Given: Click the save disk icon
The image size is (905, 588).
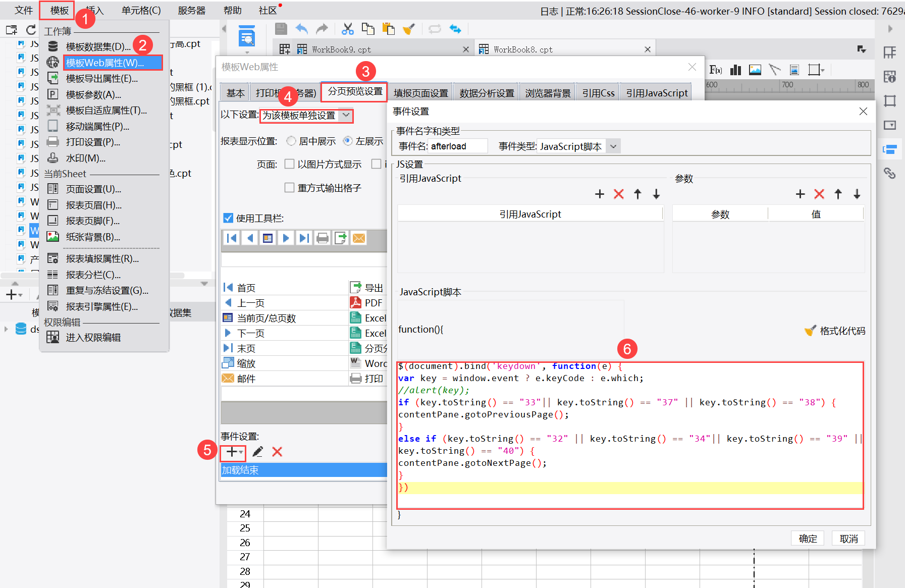Looking at the screenshot, I should [x=281, y=29].
